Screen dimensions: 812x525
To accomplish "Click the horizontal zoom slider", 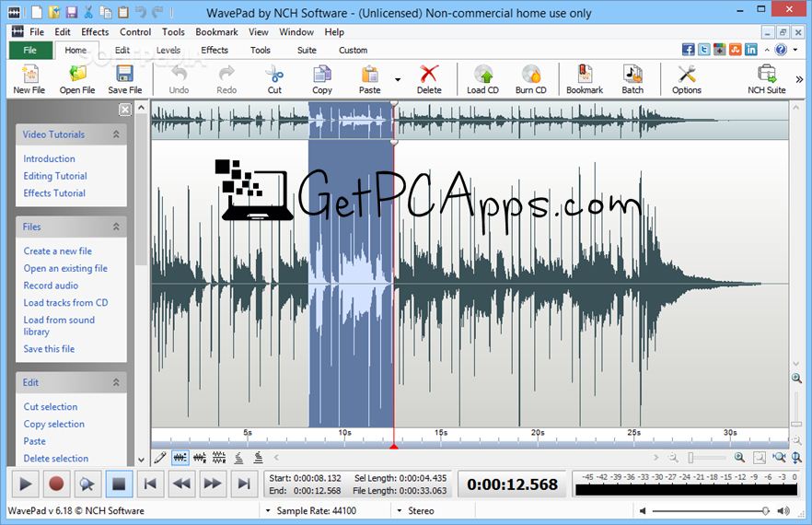I will pyautogui.click(x=707, y=458).
